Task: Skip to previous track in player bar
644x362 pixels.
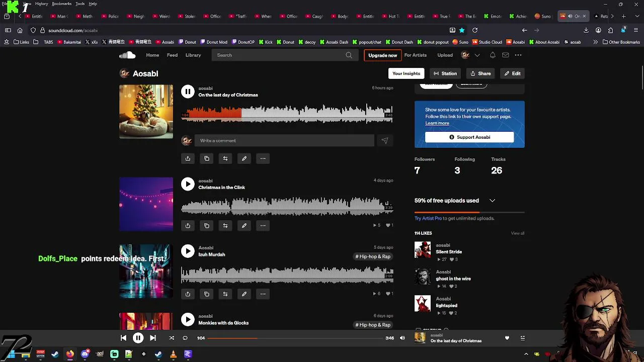Action: [x=124, y=338]
